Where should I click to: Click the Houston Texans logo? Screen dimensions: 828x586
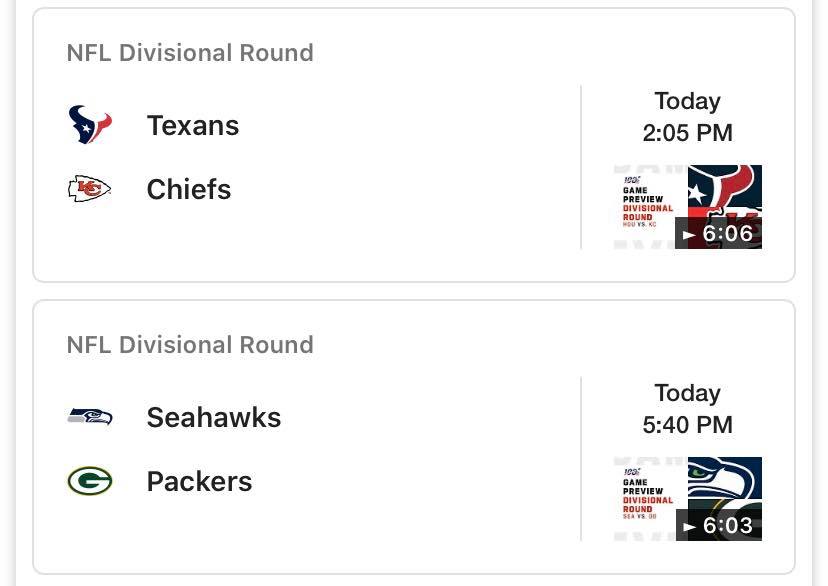point(90,125)
